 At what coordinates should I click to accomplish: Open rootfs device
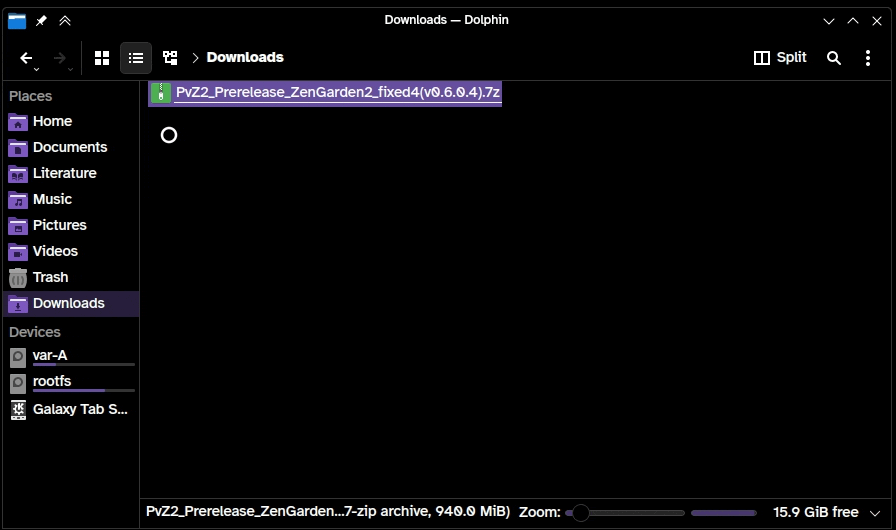coord(71,383)
